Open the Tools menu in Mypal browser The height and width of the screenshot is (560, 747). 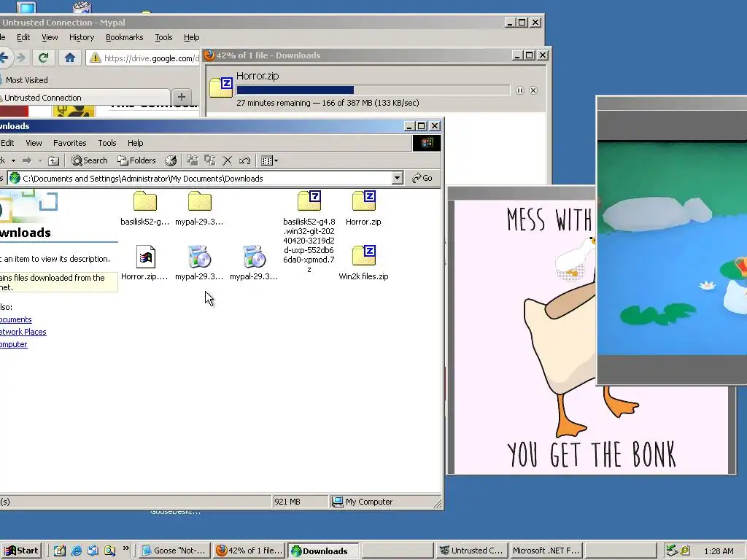(x=163, y=37)
